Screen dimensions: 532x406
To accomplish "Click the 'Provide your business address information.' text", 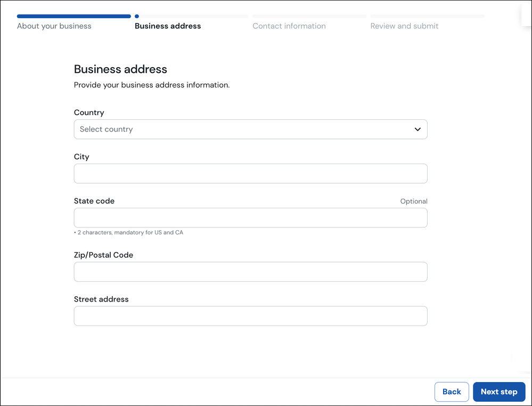I will (x=152, y=85).
